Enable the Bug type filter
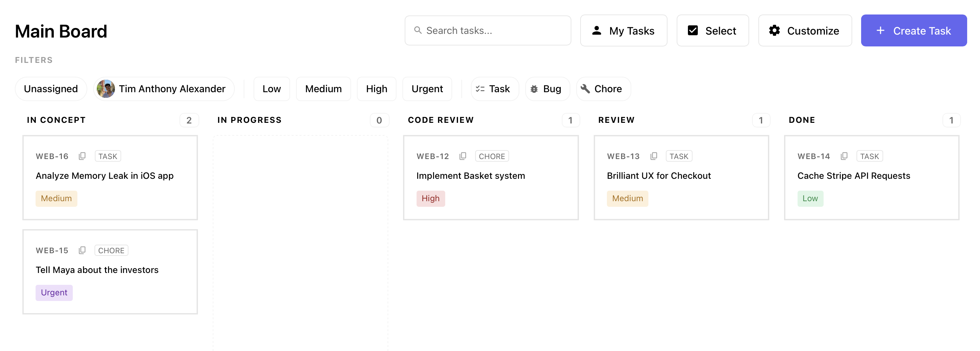980x351 pixels. 547,89
